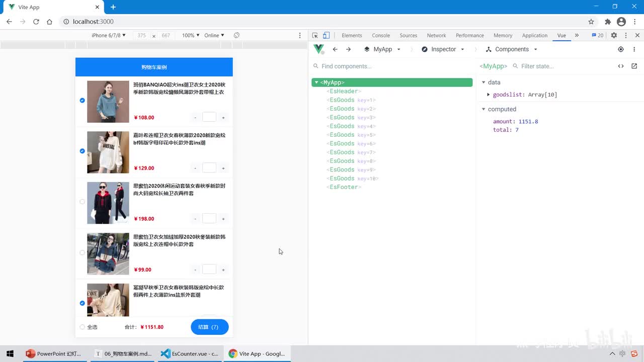Select EsGoods key=3 component

coord(351,117)
